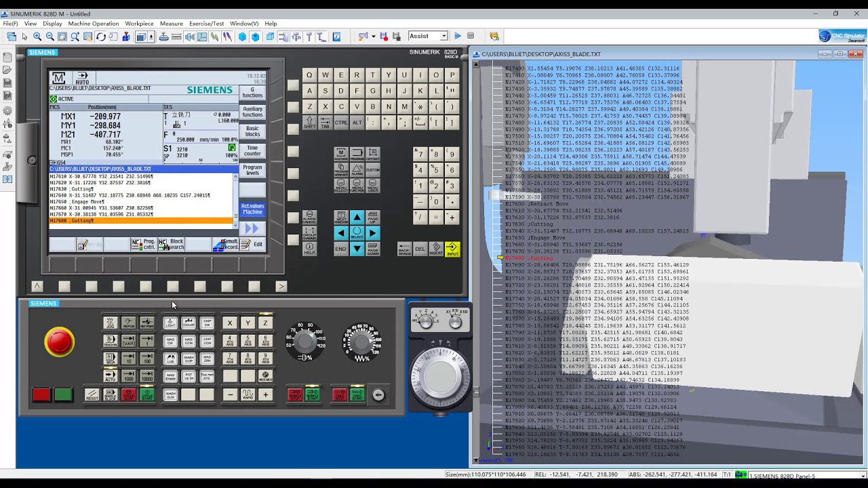Screen dimensions: 868x488
Task: Click Edit softkey on screen
Action: pyautogui.click(x=252, y=245)
